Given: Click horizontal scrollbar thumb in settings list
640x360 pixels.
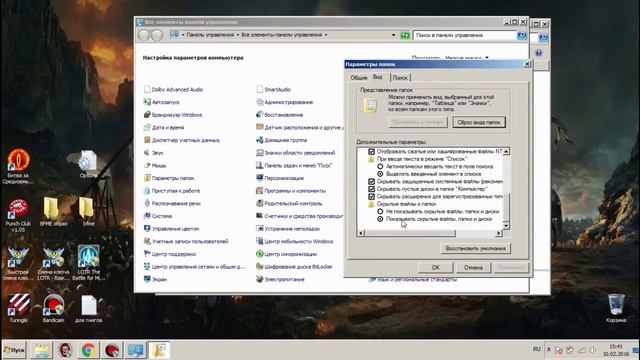Looking at the screenshot, I should point(409,233).
